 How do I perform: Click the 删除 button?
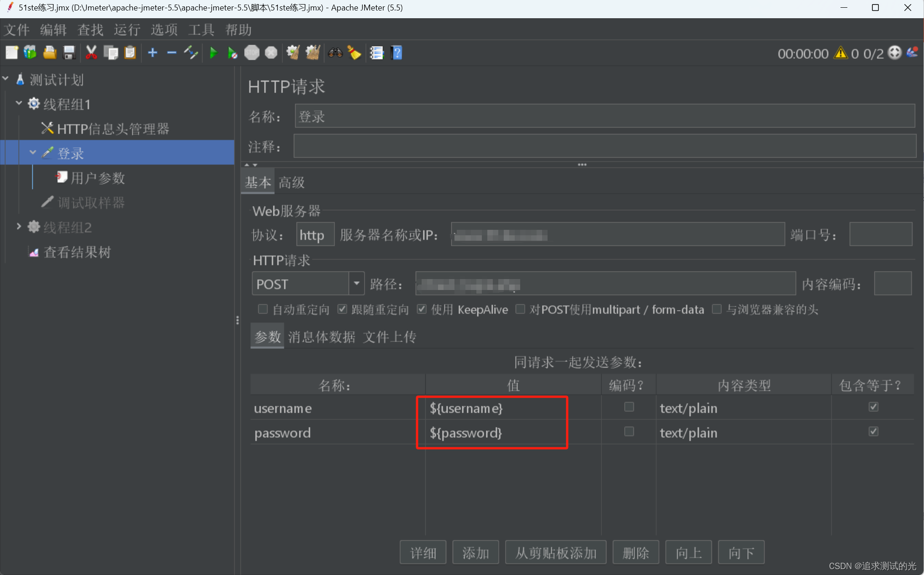[636, 553]
